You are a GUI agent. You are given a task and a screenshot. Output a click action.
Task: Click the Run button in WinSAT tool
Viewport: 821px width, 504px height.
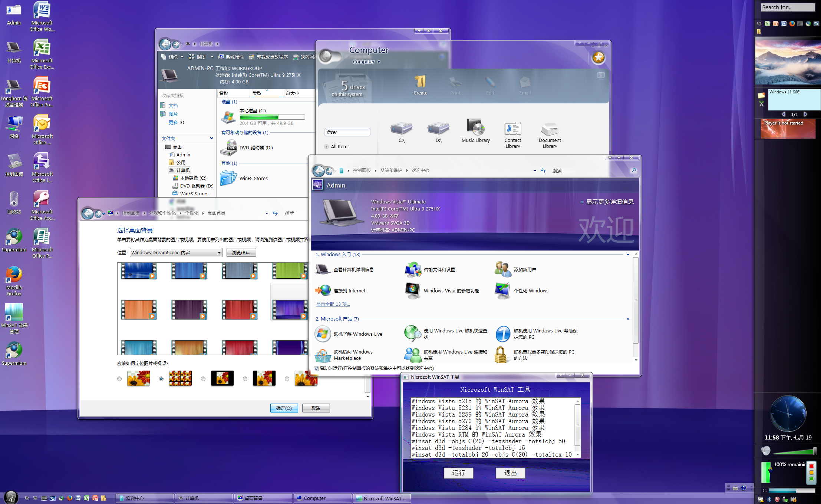click(458, 473)
